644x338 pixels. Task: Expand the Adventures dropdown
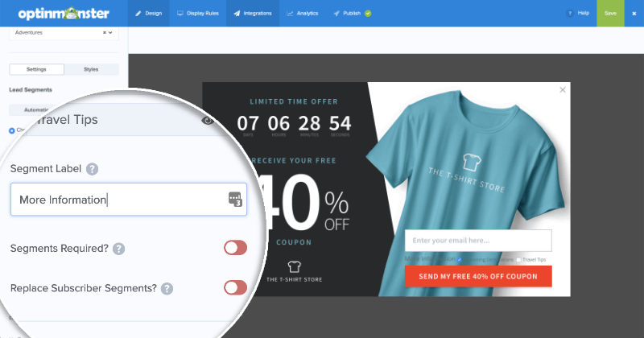(x=110, y=32)
